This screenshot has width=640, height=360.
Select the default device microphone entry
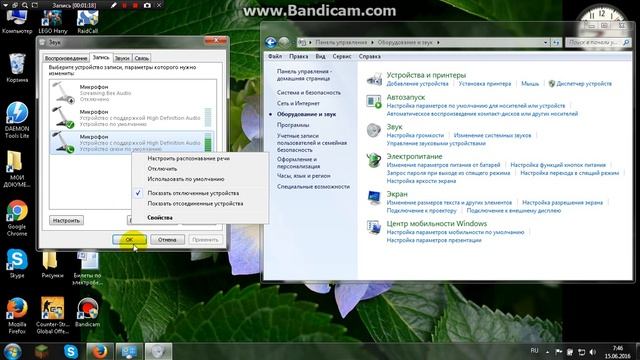pyautogui.click(x=133, y=118)
